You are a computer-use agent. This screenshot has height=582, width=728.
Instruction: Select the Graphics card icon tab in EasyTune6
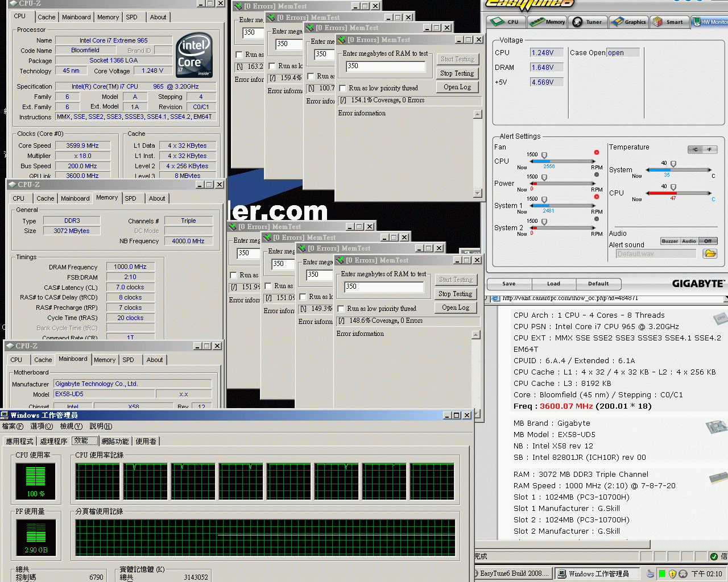(x=617, y=22)
